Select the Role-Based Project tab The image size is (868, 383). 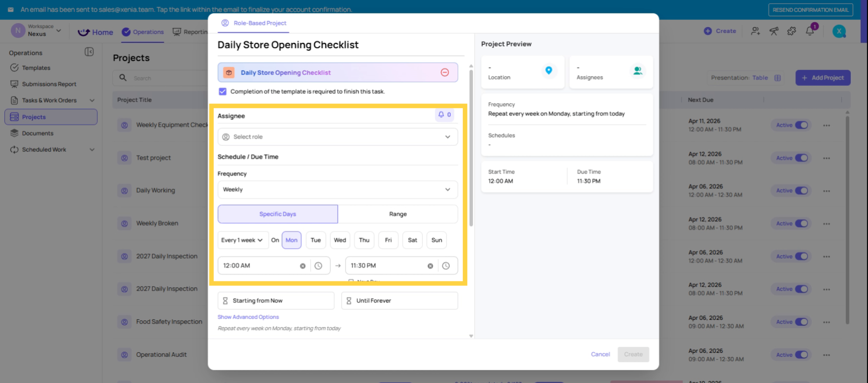254,23
